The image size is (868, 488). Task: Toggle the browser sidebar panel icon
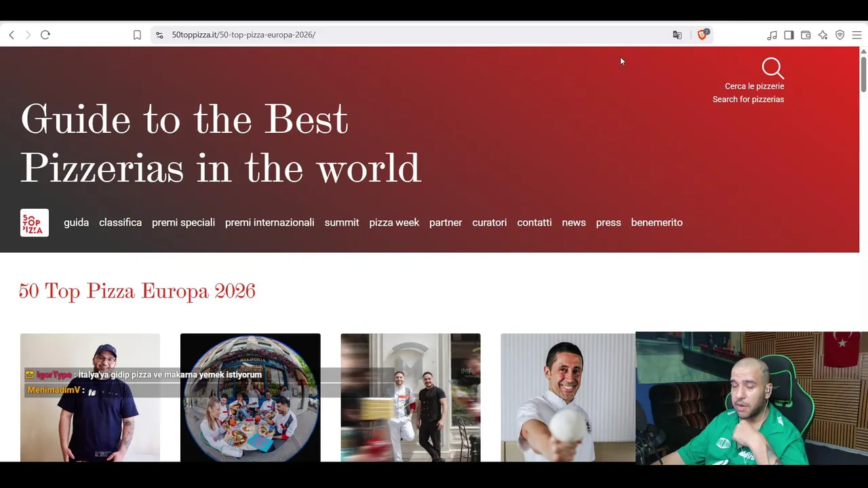[789, 35]
